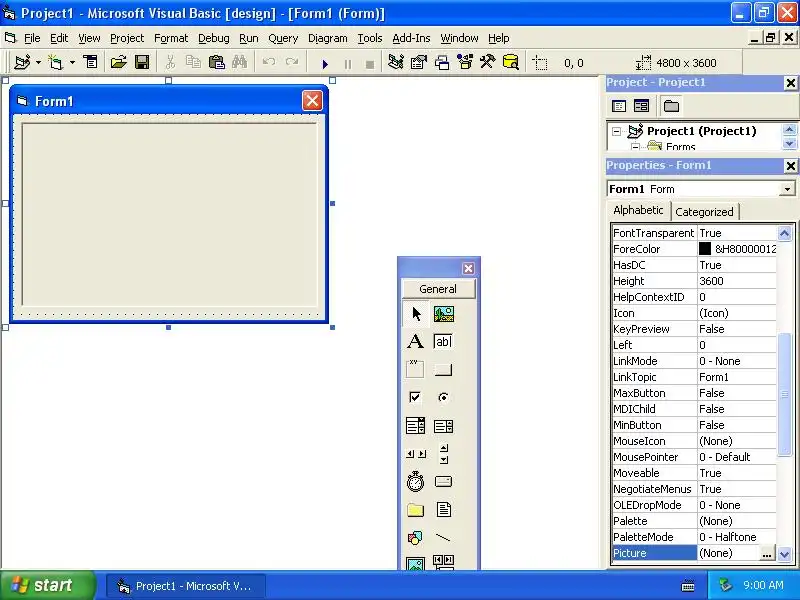Select the HScrollBar control in the toolbox
The width and height of the screenshot is (800, 600).
click(x=416, y=454)
